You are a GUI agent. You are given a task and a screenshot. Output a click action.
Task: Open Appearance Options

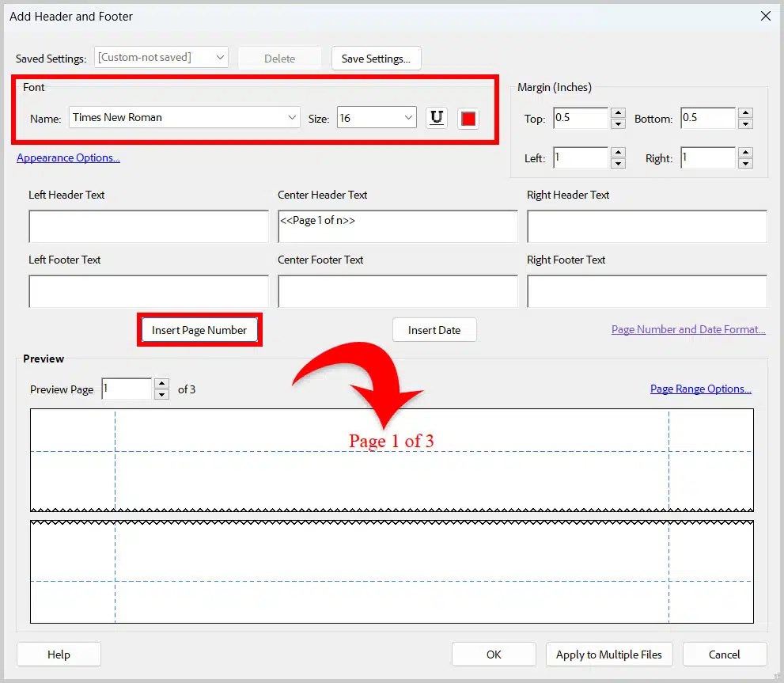(68, 157)
